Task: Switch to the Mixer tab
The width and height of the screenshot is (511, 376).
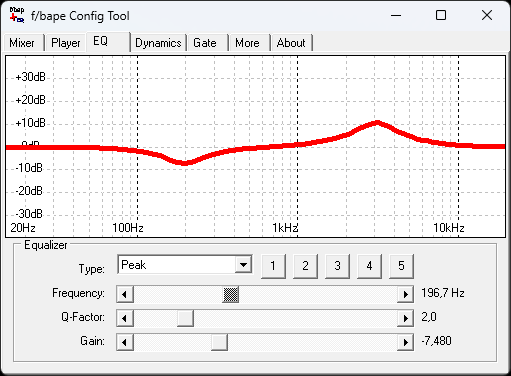Action: pyautogui.click(x=24, y=43)
